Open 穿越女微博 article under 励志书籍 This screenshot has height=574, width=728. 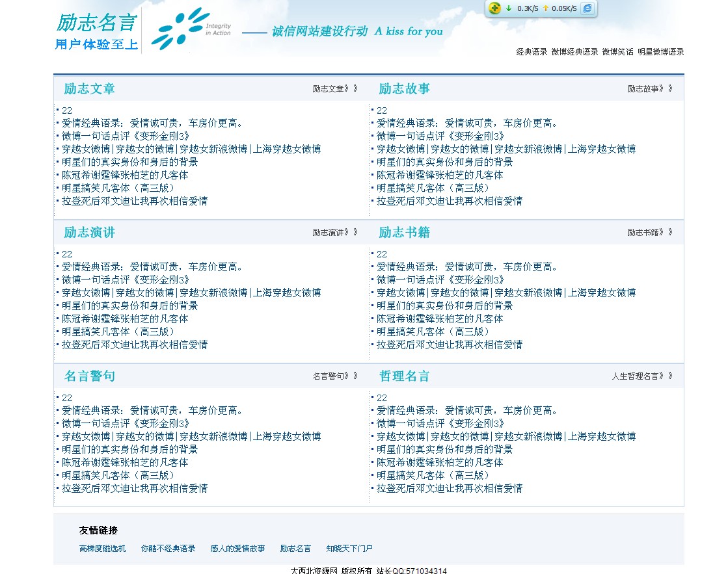pos(506,293)
